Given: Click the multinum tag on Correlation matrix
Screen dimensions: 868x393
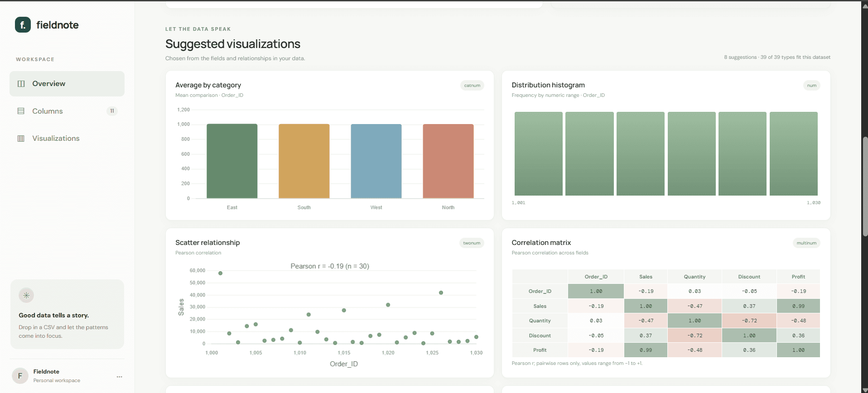Looking at the screenshot, I should (x=806, y=243).
